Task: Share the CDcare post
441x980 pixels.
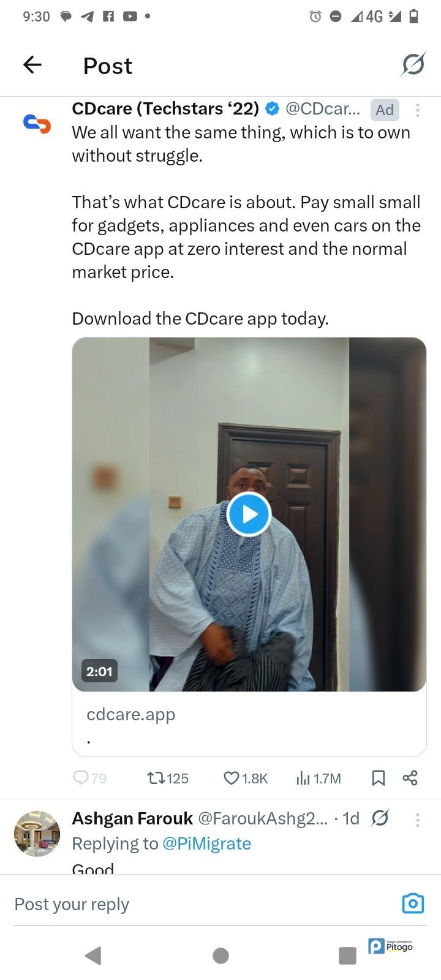Action: click(x=410, y=778)
